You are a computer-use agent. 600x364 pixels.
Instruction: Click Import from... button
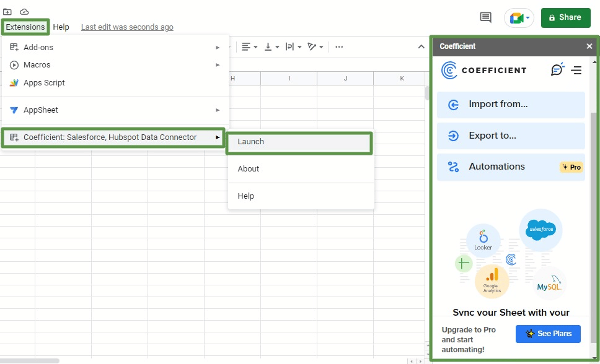tap(511, 105)
